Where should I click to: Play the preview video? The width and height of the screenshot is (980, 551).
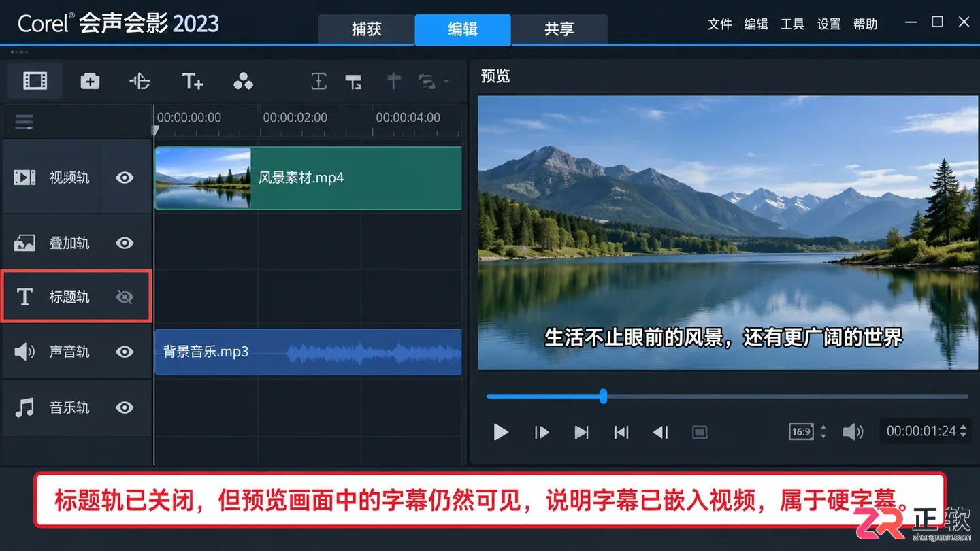(501, 432)
